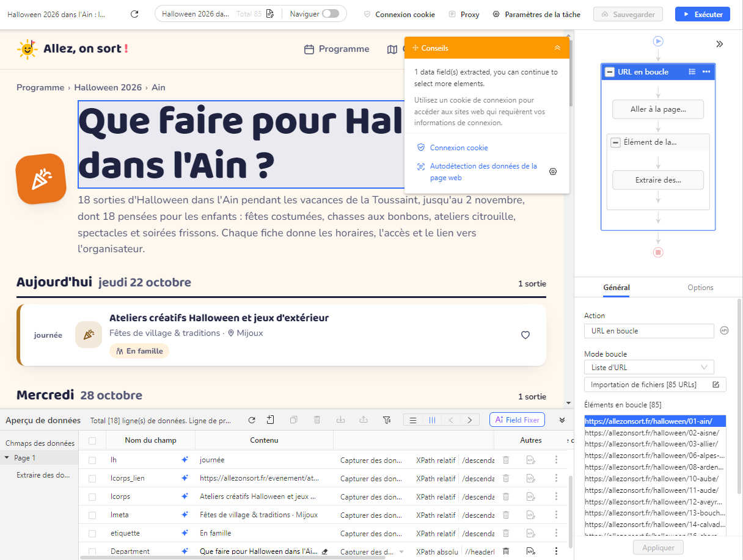The image size is (743, 560).
Task: Refresh the data preview
Action: (252, 420)
